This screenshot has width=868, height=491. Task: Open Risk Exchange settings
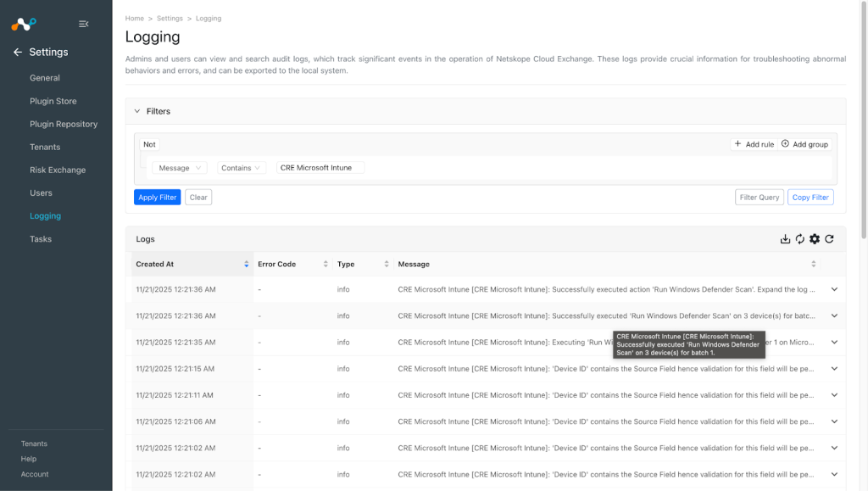click(58, 170)
